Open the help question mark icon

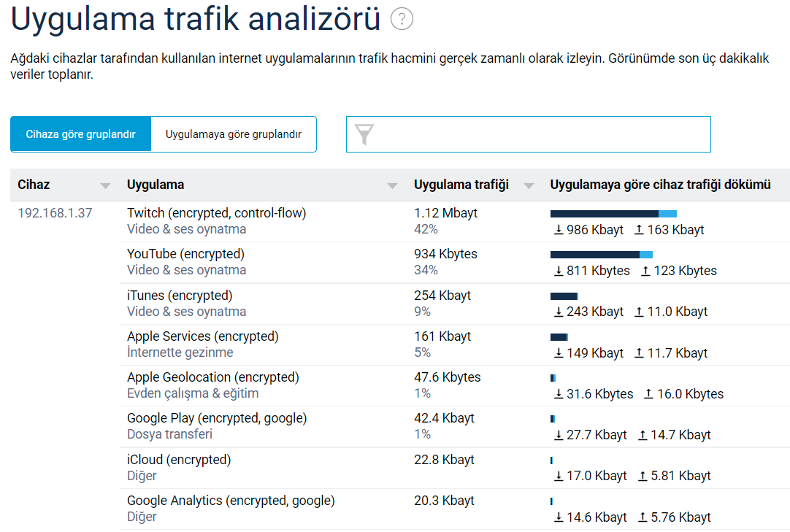tap(402, 19)
